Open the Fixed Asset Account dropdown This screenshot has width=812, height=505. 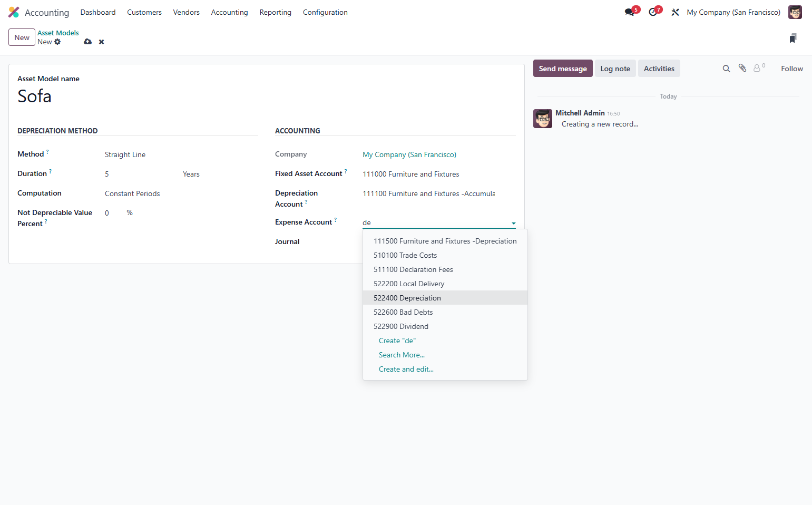pos(439,174)
